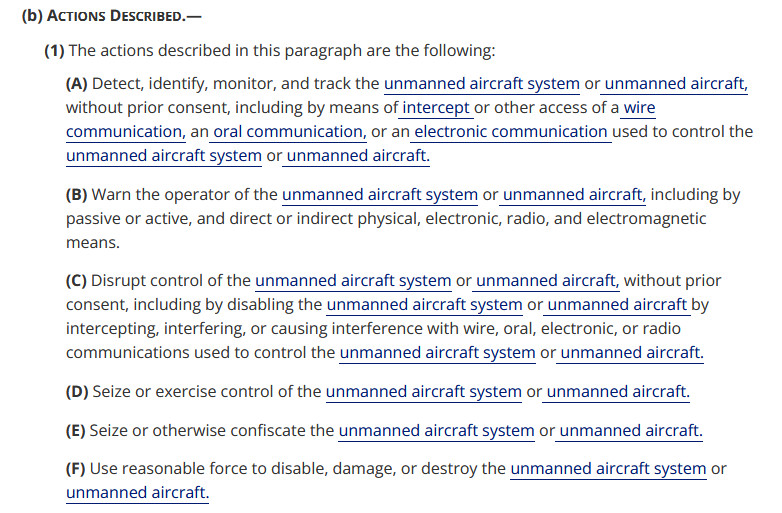Click "unmanned aircraft system" in paragraph (F)

[x=608, y=468]
